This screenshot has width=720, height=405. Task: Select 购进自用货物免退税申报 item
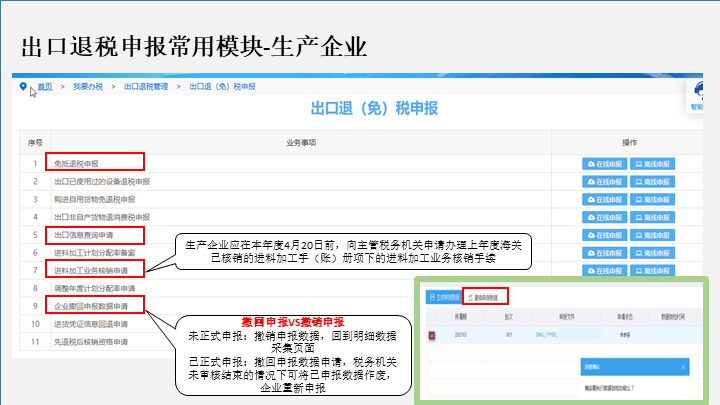coord(95,199)
